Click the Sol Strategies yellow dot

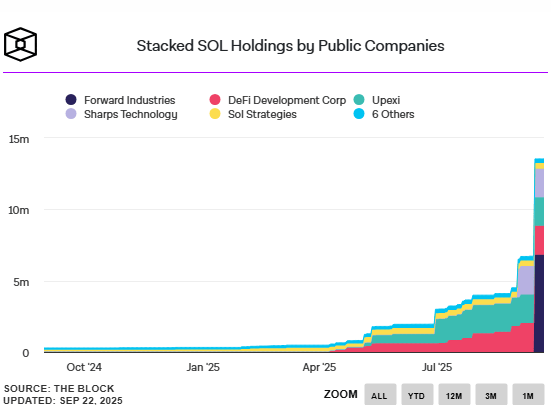[x=215, y=114]
